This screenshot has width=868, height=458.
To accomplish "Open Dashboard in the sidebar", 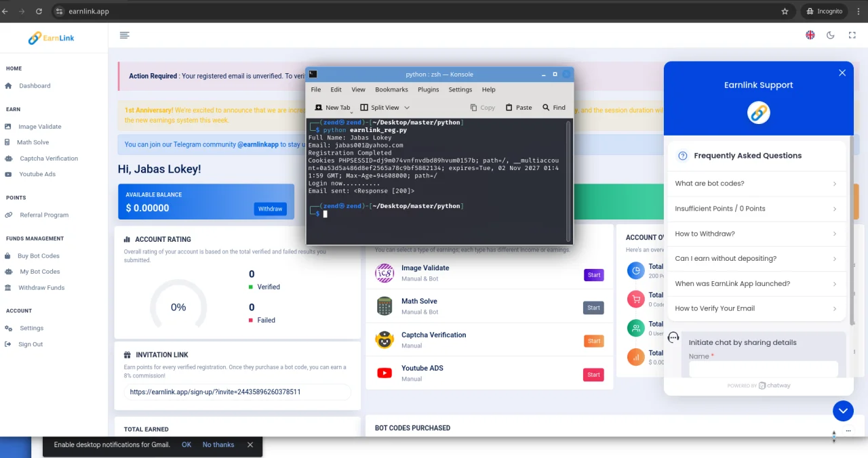I will (35, 86).
